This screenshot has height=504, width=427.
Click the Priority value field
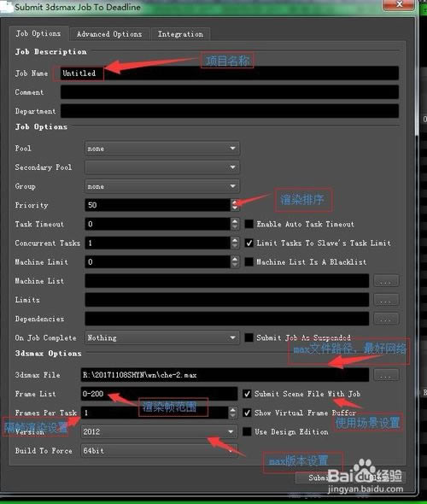(x=157, y=205)
